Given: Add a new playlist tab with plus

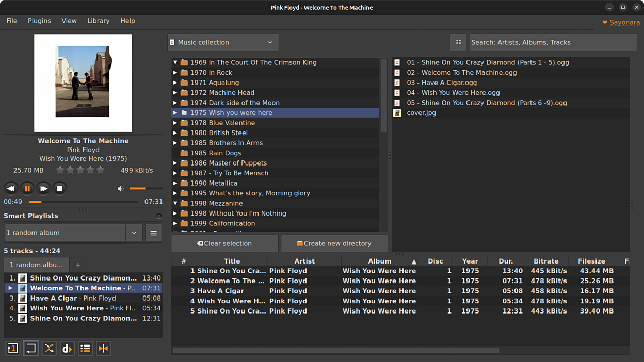Looking at the screenshot, I should pos(78,265).
